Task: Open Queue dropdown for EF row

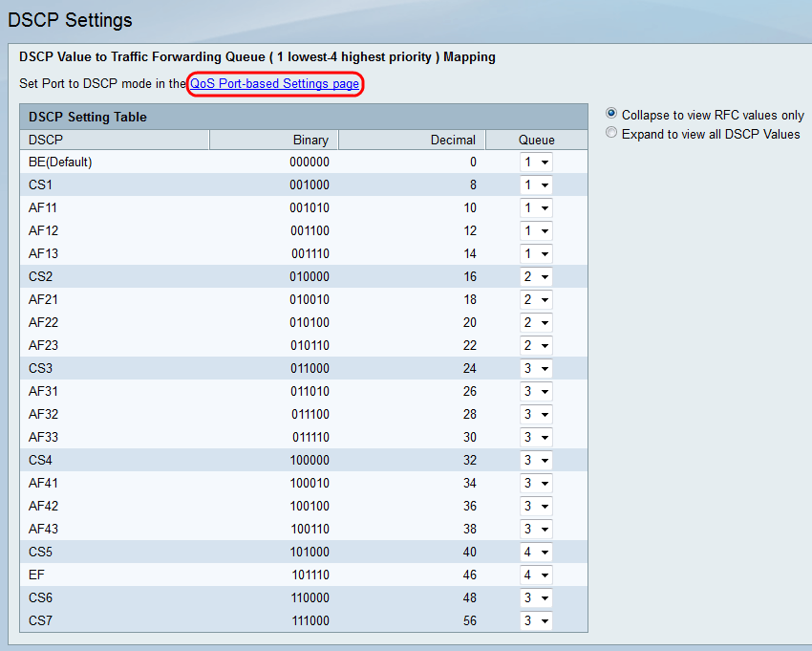Action: click(x=536, y=575)
